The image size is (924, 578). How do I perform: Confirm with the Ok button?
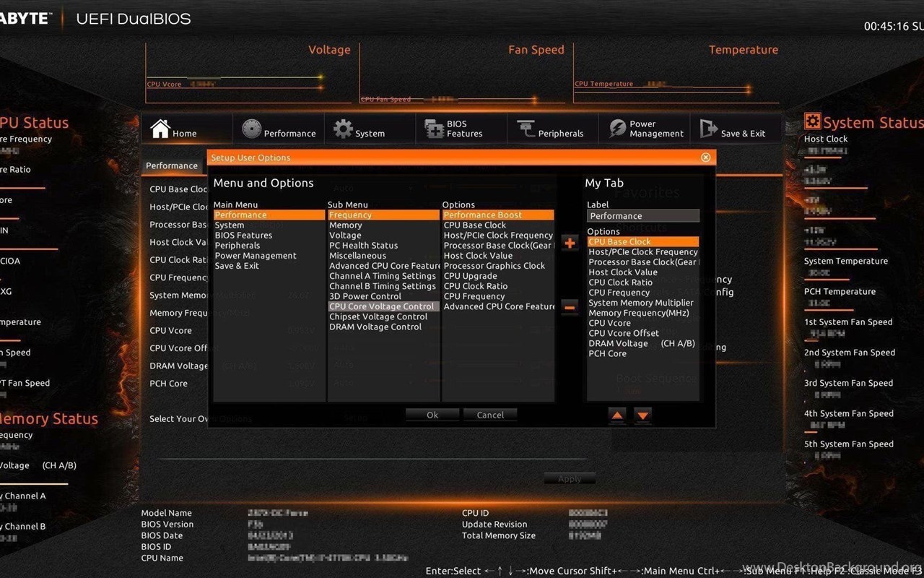(432, 415)
